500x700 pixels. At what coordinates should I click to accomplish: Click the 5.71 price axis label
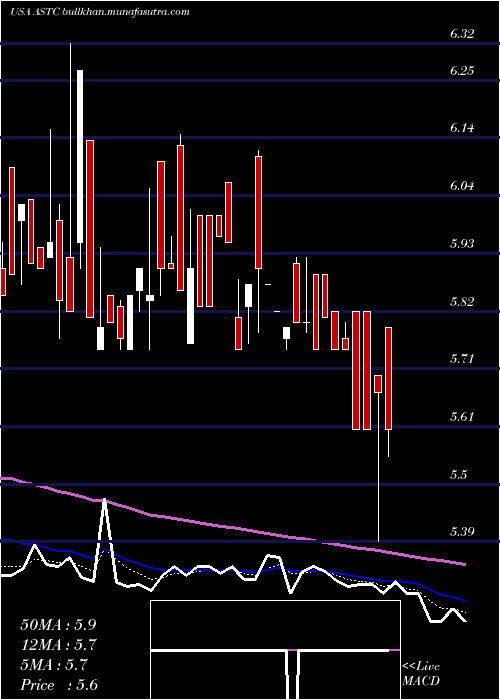(462, 359)
